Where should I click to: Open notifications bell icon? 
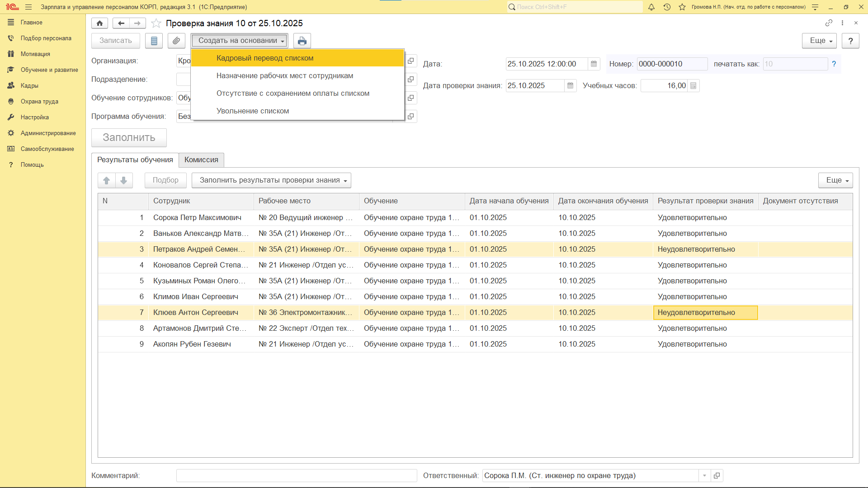point(651,7)
